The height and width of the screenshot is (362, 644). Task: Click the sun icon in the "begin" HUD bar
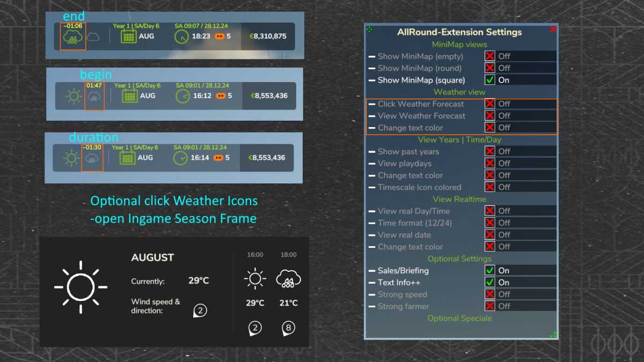click(x=74, y=97)
